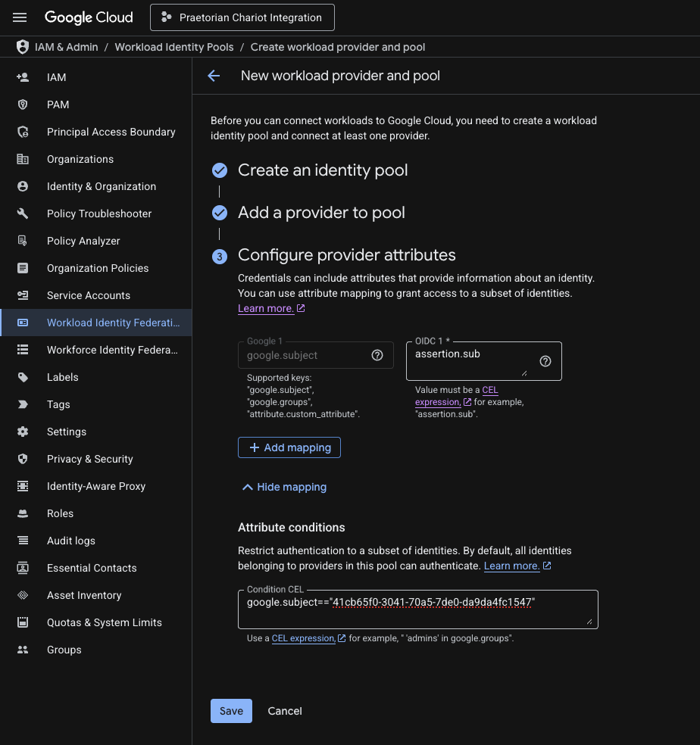700x745 pixels.
Task: Click the Service Accounts sidebar icon
Action: coord(23,295)
